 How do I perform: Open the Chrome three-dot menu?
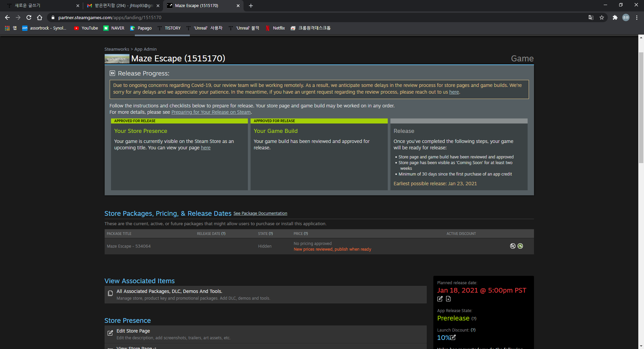point(637,17)
